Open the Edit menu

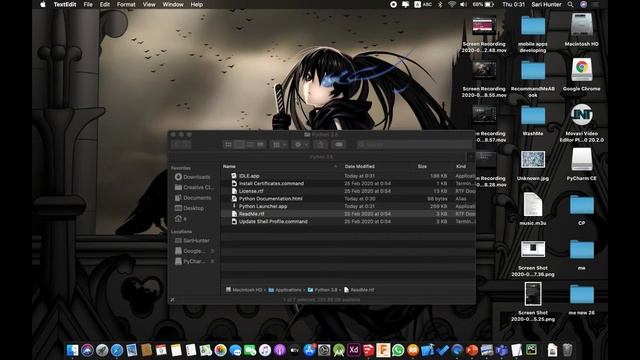(105, 4)
